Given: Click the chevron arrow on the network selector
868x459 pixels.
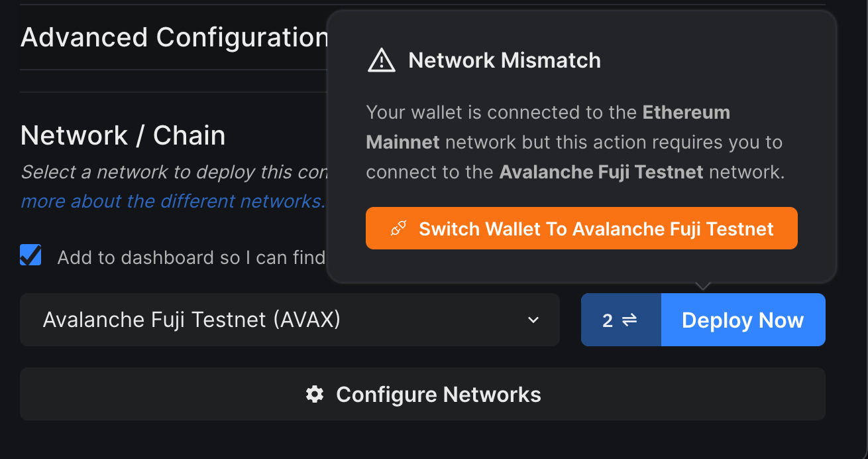Looking at the screenshot, I should pos(533,320).
